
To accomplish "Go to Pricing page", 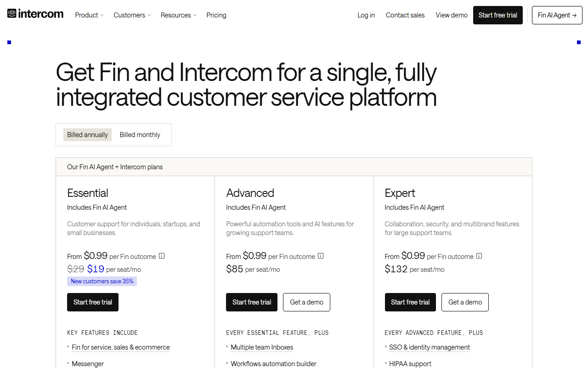I will pyautogui.click(x=216, y=15).
